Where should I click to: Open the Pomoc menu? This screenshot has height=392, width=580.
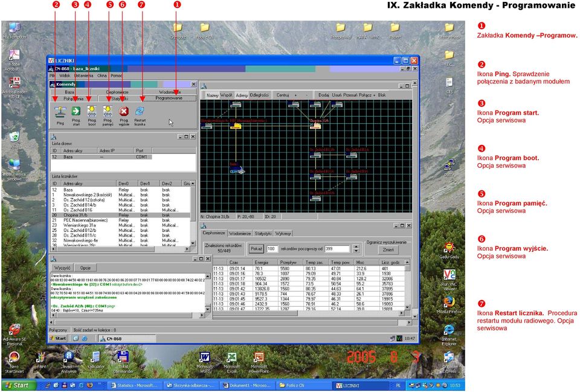116,76
